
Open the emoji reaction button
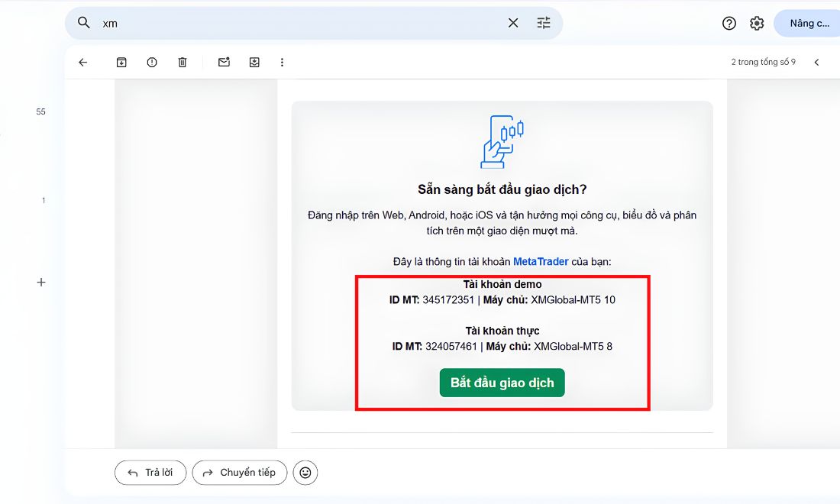pos(305,473)
